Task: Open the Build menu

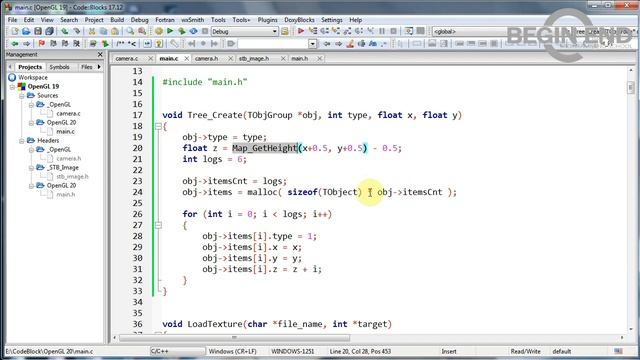Action: point(117,20)
